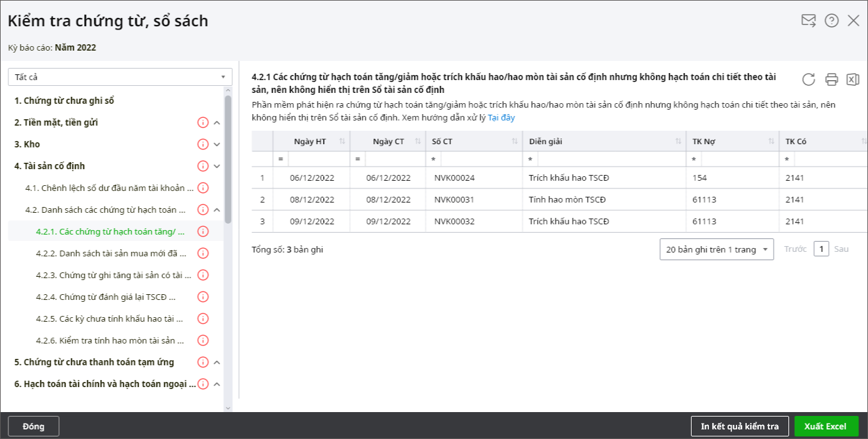Screen dimensions: 868x439
Task: Click the left panel vertical scrollbar
Action: pyautogui.click(x=228, y=160)
